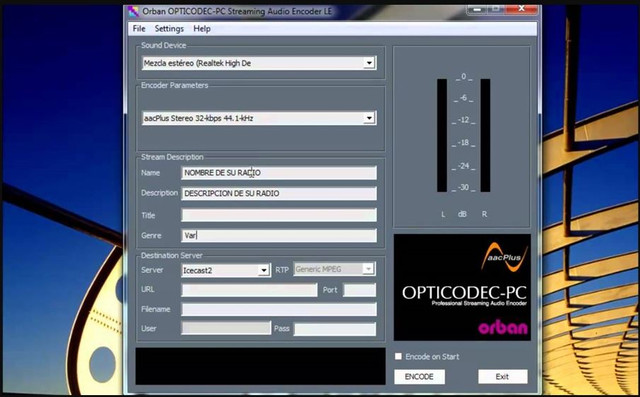Click the stream Name input field
This screenshot has width=640, height=397.
[x=279, y=173]
